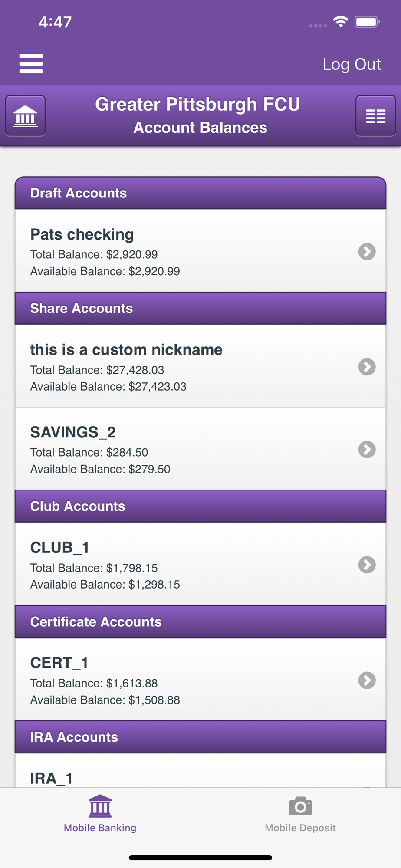Open custom nickname account details arrow
Image resolution: width=401 pixels, height=868 pixels.
click(367, 367)
